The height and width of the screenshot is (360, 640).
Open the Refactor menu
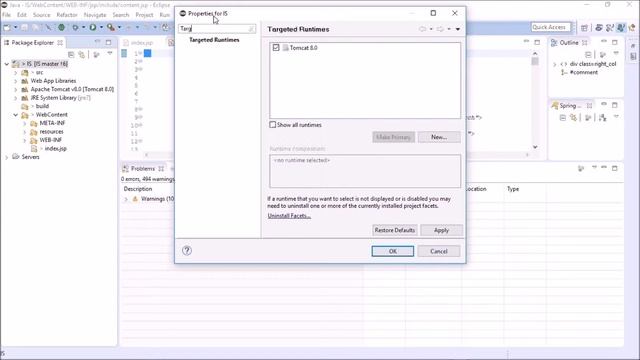[67, 15]
